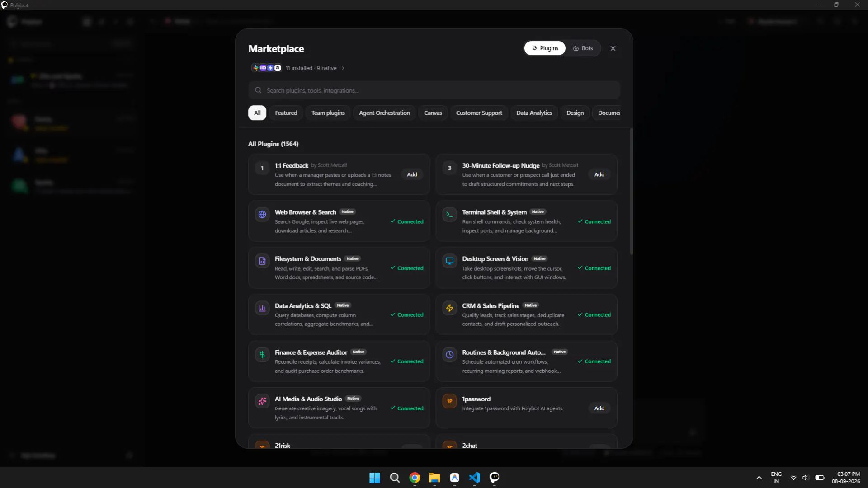Launch Google Chrome from taskbar
The image size is (868, 488).
click(x=415, y=478)
